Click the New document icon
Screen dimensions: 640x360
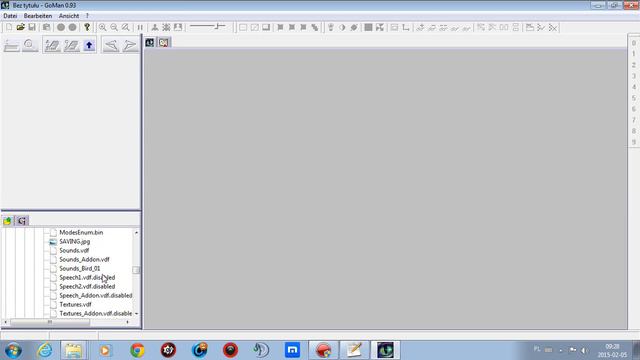point(9,27)
